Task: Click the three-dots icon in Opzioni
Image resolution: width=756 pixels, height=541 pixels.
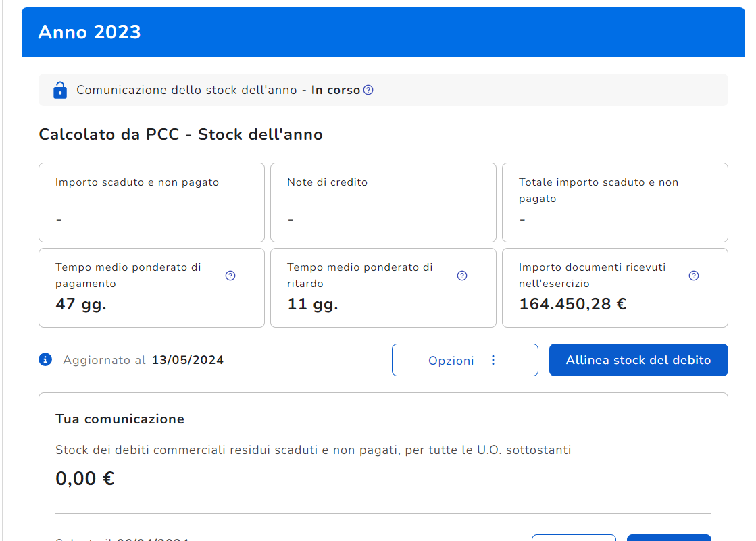Action: [x=493, y=360]
